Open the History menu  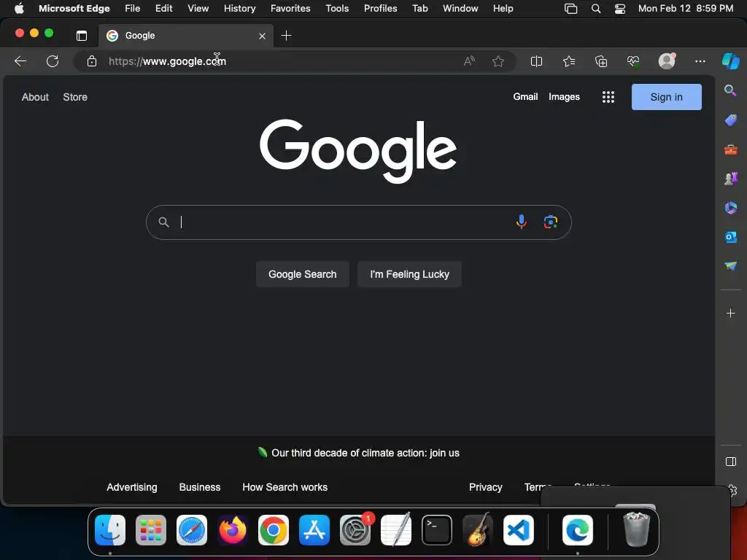click(239, 9)
